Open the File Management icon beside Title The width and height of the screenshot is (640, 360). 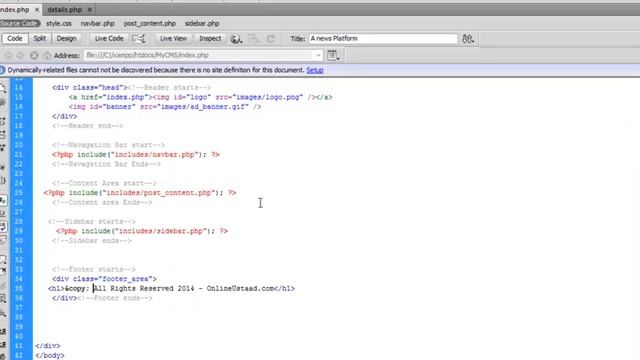click(x=468, y=39)
